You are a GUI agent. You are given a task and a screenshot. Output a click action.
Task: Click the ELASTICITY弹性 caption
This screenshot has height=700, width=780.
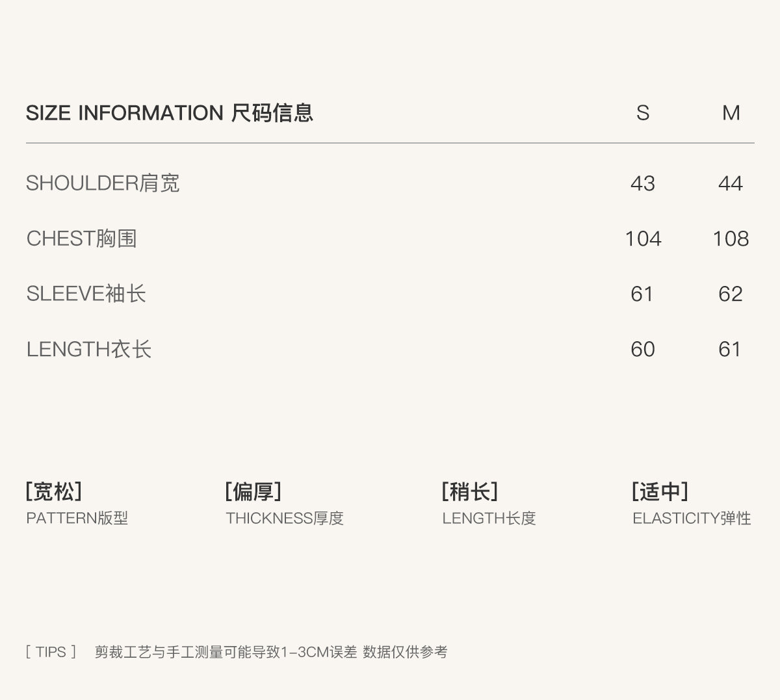coord(692,518)
